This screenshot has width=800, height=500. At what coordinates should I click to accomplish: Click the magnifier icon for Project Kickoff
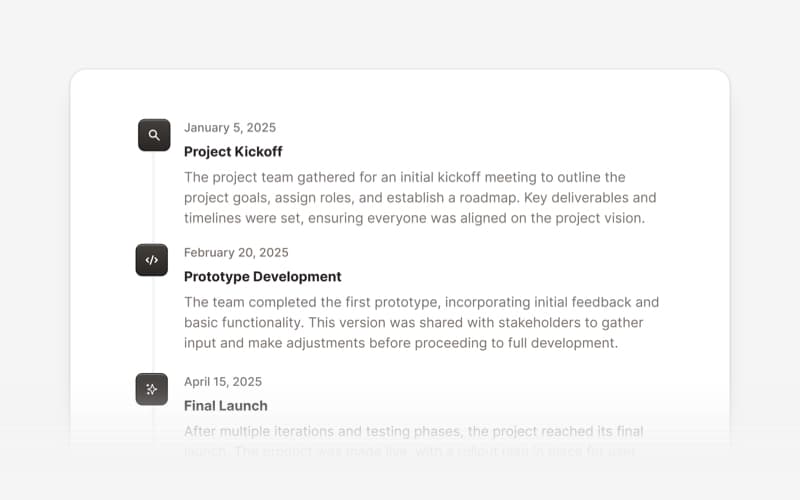pyautogui.click(x=154, y=135)
